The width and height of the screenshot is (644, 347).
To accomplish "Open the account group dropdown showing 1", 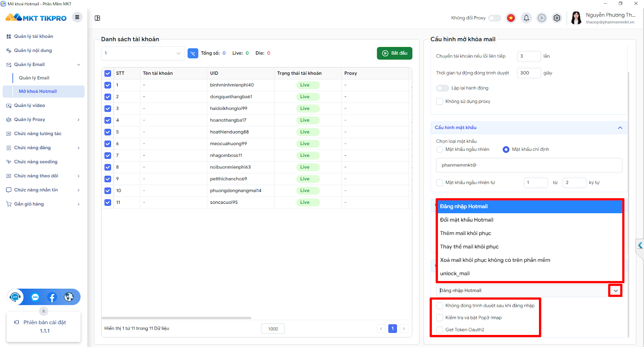I will pos(143,53).
